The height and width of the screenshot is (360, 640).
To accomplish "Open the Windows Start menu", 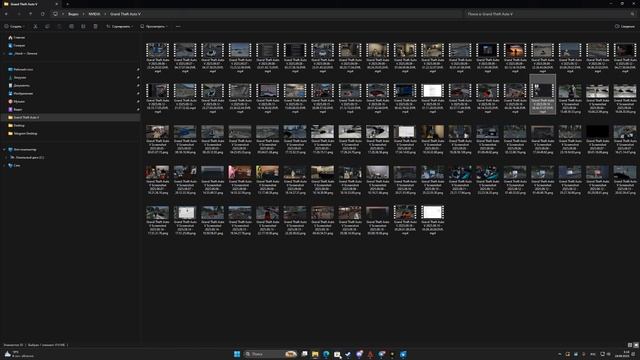I will pos(237,354).
